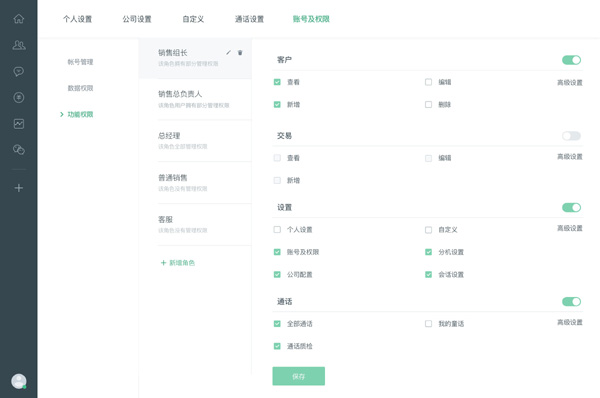600x398 pixels.
Task: Open 高级设置 for the 通话 section
Action: (x=569, y=322)
